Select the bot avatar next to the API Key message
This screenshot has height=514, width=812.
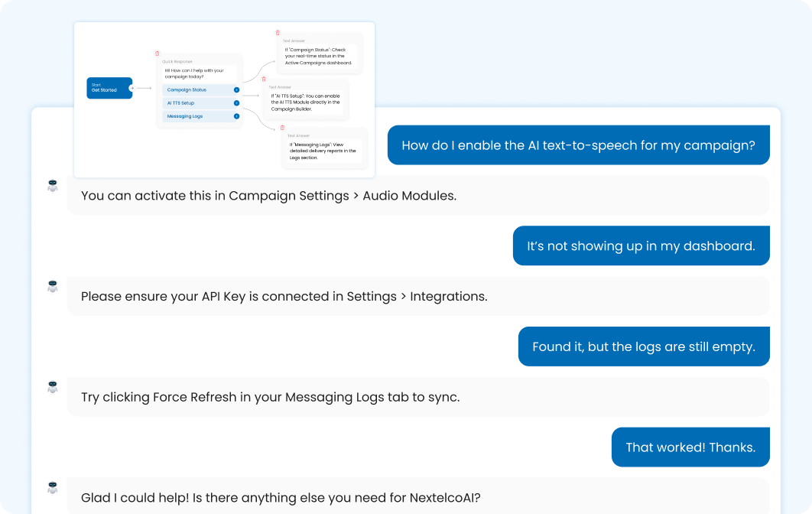(53, 286)
